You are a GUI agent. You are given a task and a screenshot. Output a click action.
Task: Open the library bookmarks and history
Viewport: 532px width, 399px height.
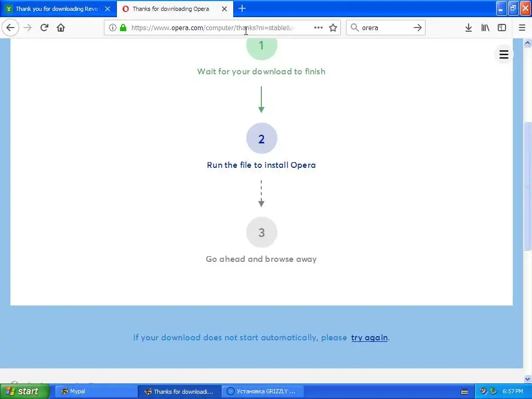pos(485,28)
